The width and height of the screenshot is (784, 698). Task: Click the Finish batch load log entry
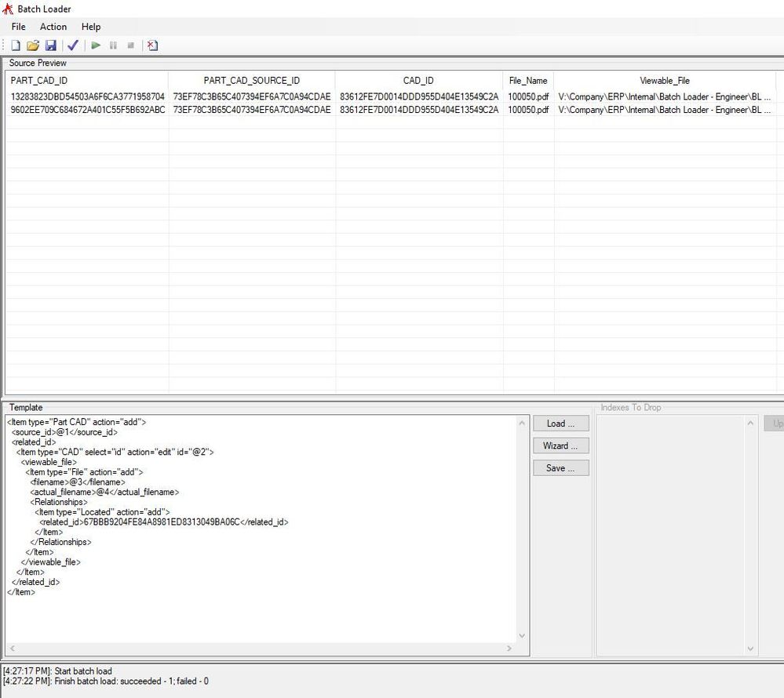click(105, 681)
